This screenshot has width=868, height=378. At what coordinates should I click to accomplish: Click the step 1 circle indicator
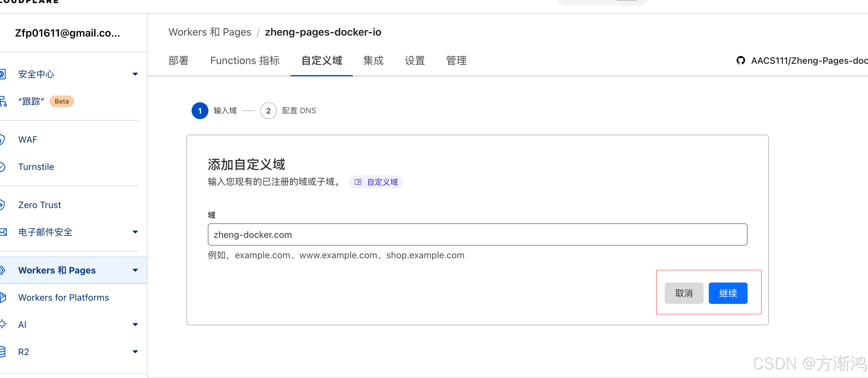coord(200,111)
